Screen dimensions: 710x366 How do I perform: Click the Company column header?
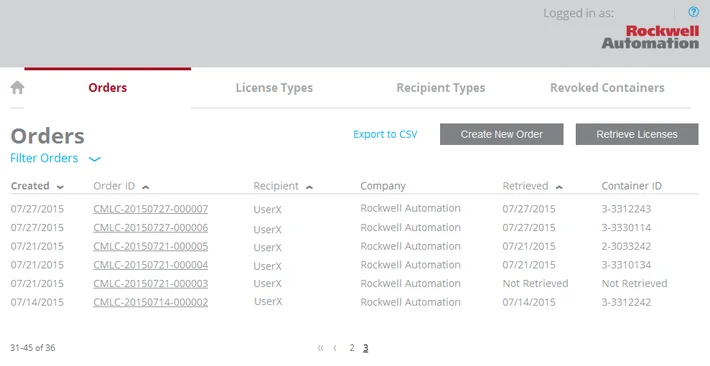pyautogui.click(x=383, y=186)
